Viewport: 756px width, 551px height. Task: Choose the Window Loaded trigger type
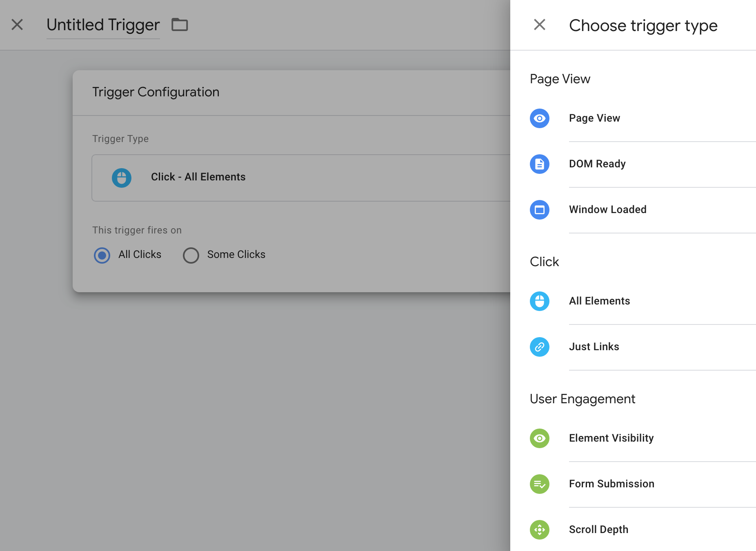(x=633, y=210)
